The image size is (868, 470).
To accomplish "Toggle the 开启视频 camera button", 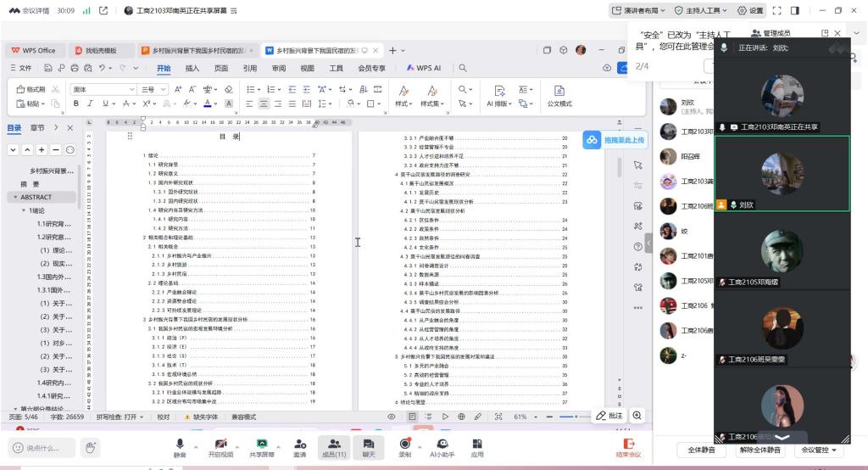I will click(220, 444).
